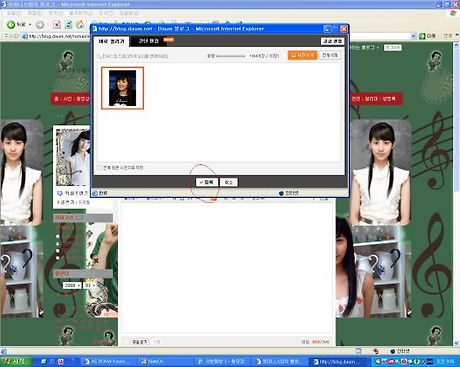Open the first menu in browser menu bar
This screenshot has width=460, height=367.
pyautogui.click(x=13, y=13)
